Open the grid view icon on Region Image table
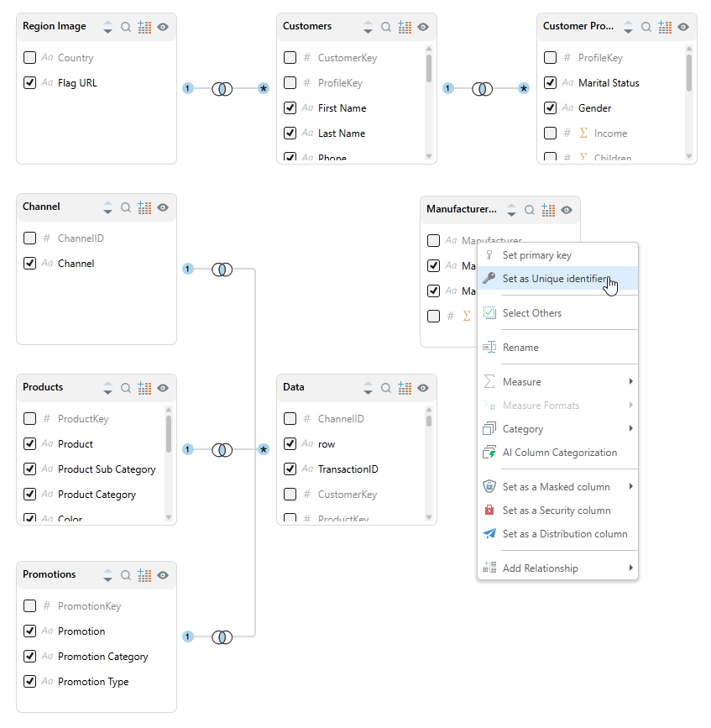The height and width of the screenshot is (728, 711). point(144,27)
